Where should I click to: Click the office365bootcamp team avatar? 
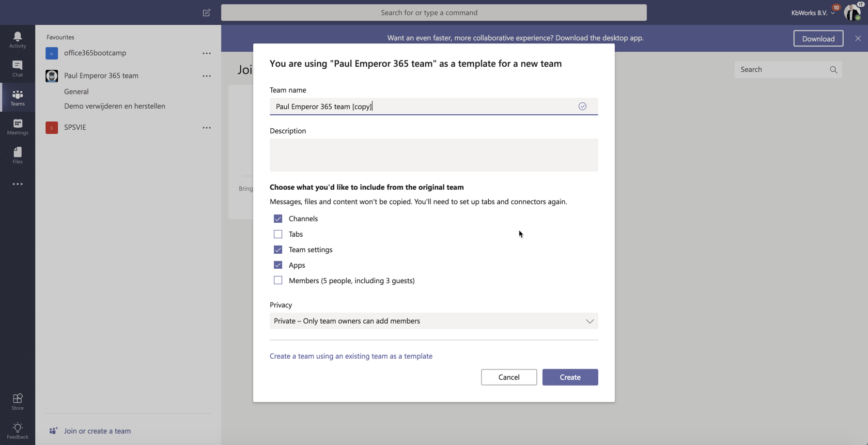coord(52,53)
